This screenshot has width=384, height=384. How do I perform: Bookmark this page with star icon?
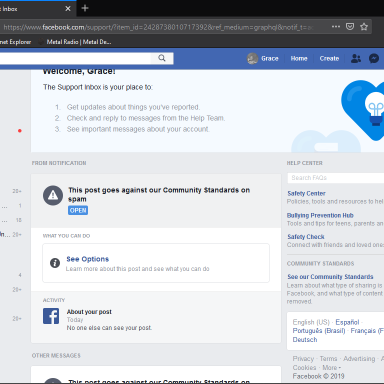(x=364, y=27)
